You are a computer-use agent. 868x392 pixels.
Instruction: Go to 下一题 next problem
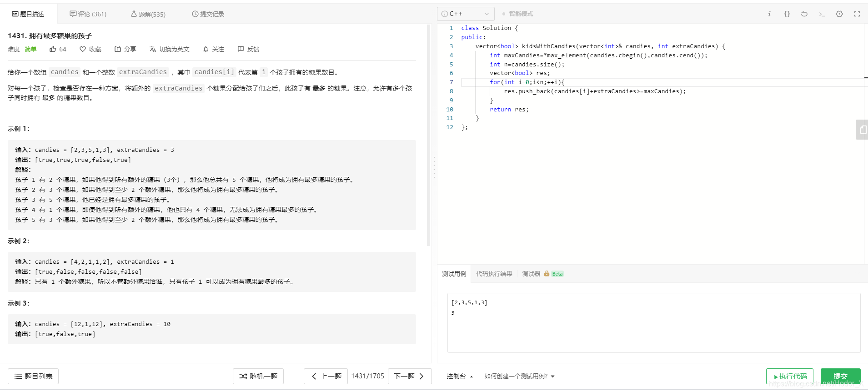410,376
